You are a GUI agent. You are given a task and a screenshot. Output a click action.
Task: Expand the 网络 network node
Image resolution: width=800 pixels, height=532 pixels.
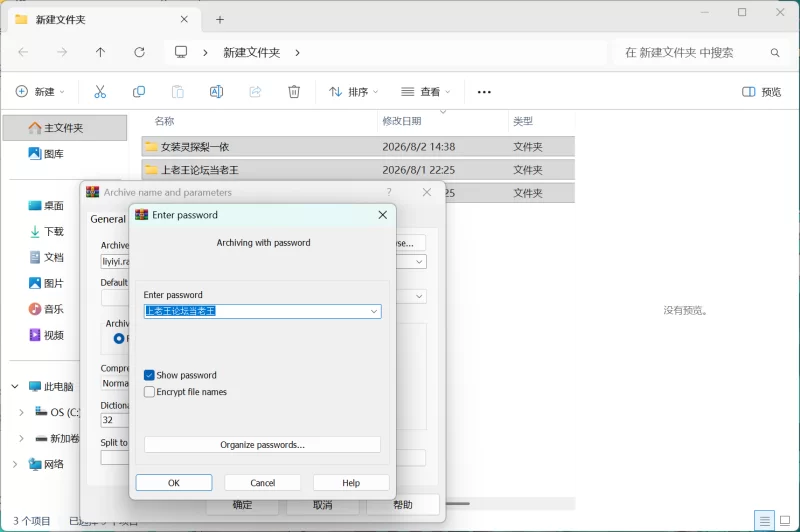point(15,464)
